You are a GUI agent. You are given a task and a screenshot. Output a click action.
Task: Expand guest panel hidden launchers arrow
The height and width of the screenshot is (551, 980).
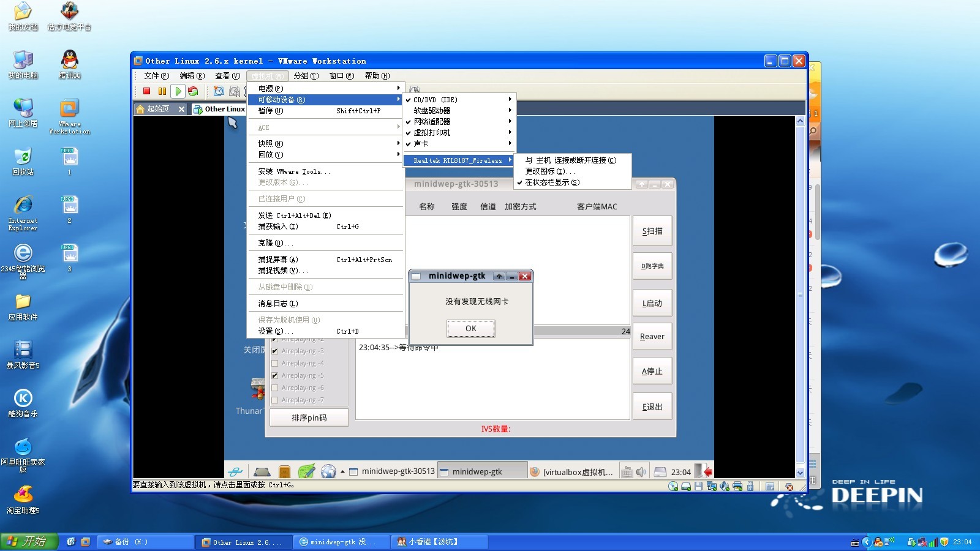[x=342, y=471]
